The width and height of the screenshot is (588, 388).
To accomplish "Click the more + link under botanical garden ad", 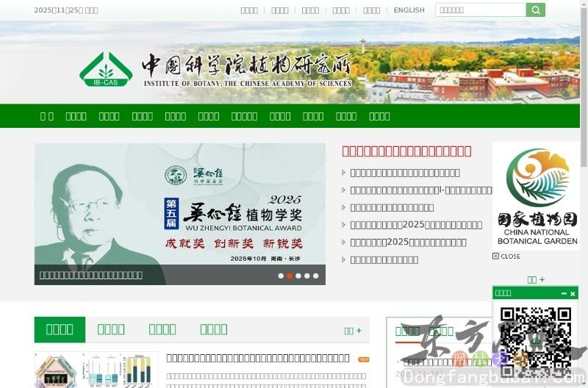I will tap(536, 279).
